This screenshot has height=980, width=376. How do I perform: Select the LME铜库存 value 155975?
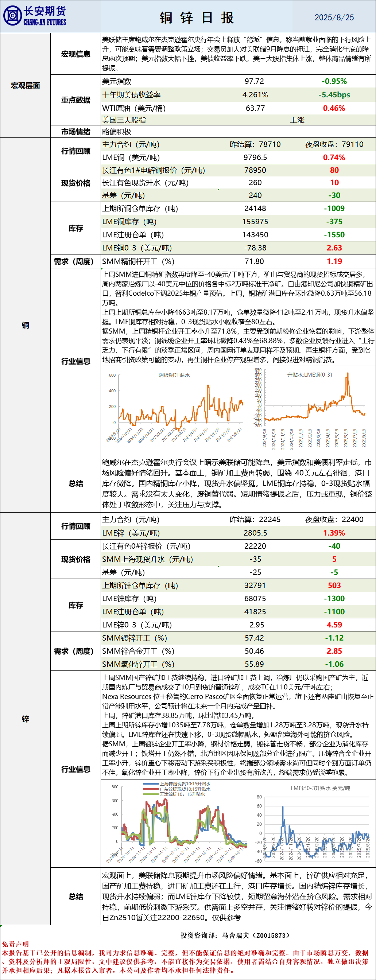(x=255, y=221)
